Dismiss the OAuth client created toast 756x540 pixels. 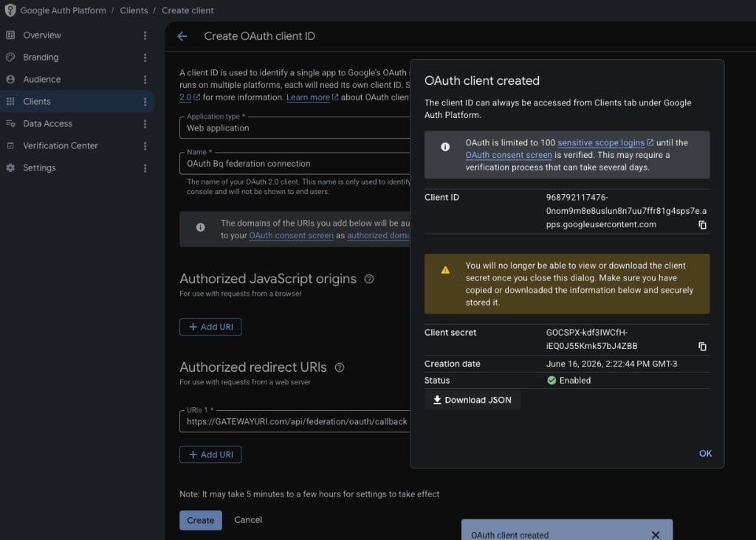656,535
